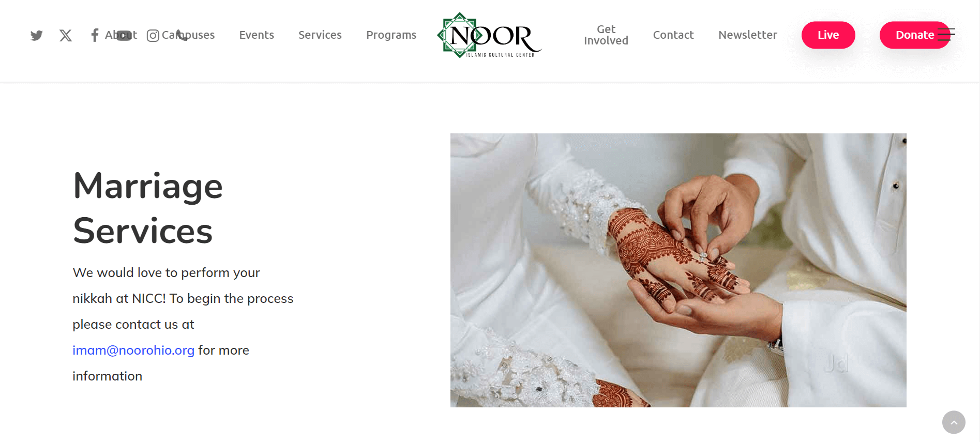The width and height of the screenshot is (980, 442).
Task: Open the YouTube channel icon
Action: click(x=124, y=36)
